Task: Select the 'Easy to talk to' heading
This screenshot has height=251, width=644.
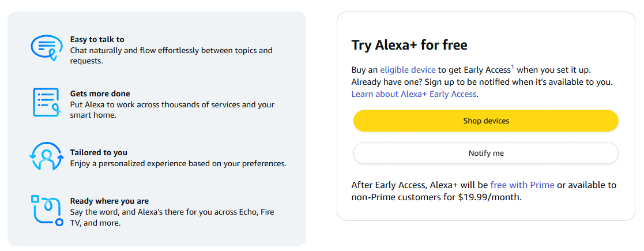Action: click(x=97, y=40)
